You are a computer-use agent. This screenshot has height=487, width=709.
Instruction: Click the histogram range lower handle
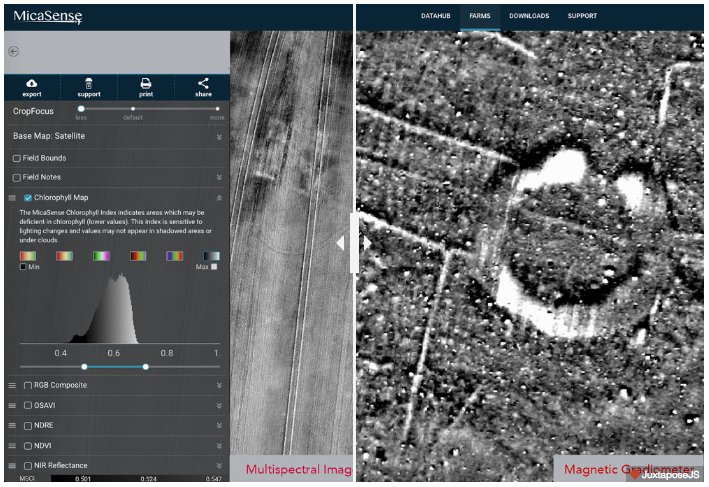(84, 367)
